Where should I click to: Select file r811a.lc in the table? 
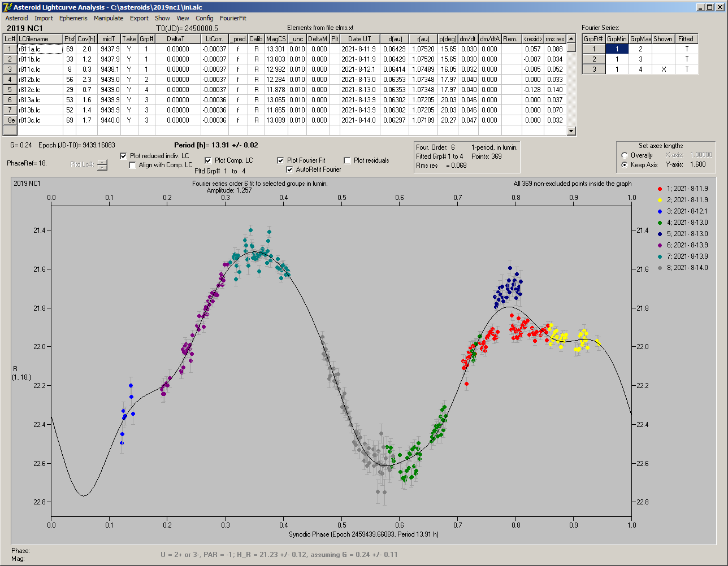[40, 49]
